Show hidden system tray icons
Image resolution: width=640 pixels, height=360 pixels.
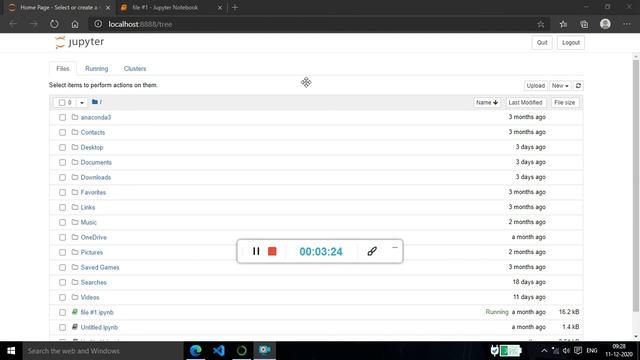[544, 351]
